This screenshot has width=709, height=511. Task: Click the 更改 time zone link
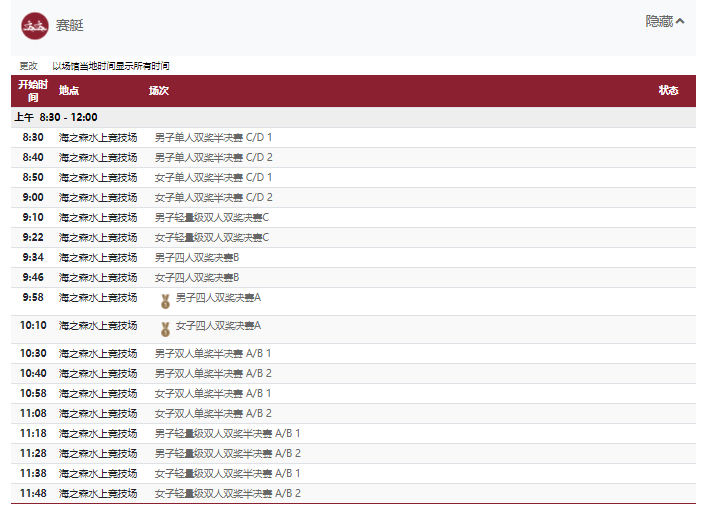coord(28,66)
